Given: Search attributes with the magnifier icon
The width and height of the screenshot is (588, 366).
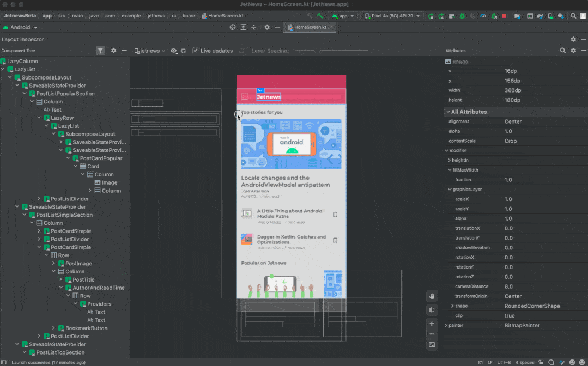Looking at the screenshot, I should (x=563, y=51).
